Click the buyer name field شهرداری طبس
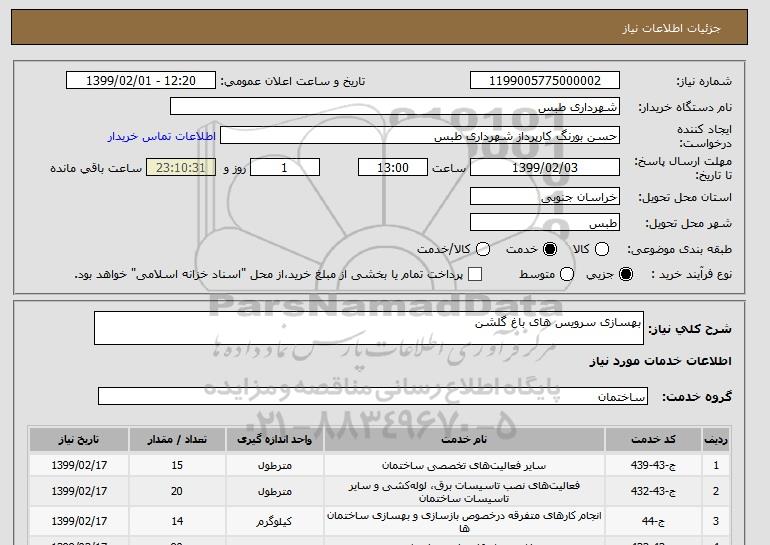The image size is (770, 545). [395, 107]
